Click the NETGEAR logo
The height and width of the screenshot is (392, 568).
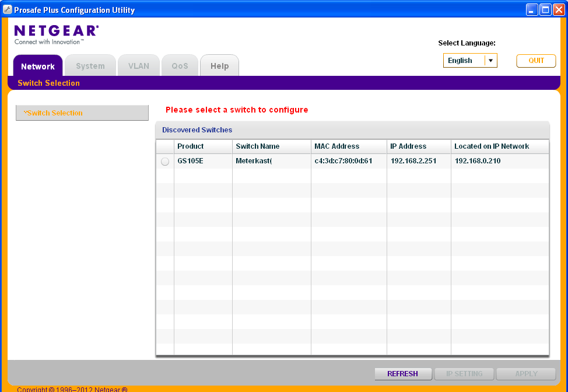[x=56, y=35]
